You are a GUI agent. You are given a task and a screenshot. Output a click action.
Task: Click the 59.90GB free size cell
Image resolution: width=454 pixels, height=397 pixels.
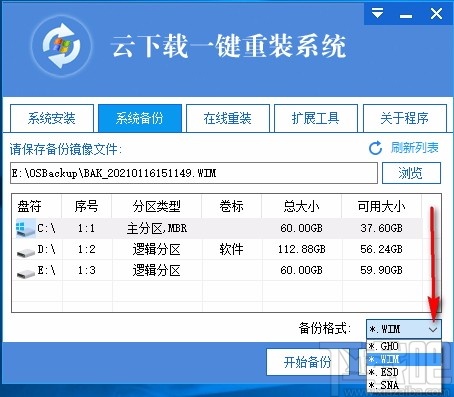[381, 270]
